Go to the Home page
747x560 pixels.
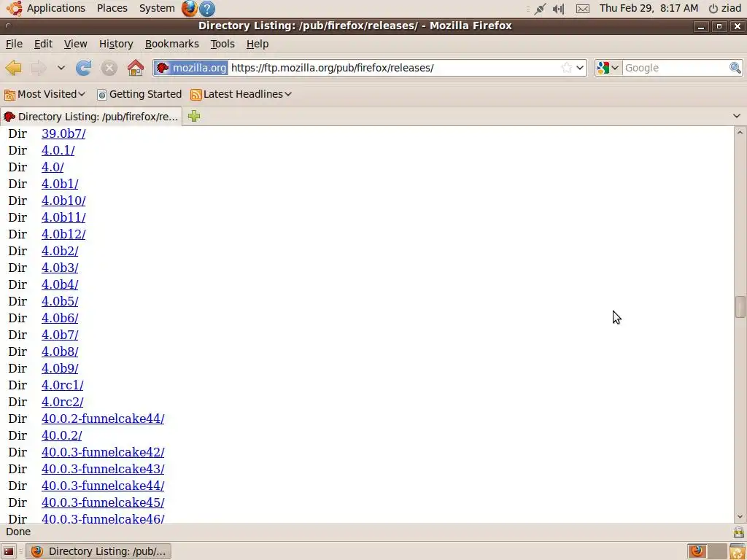pos(136,68)
